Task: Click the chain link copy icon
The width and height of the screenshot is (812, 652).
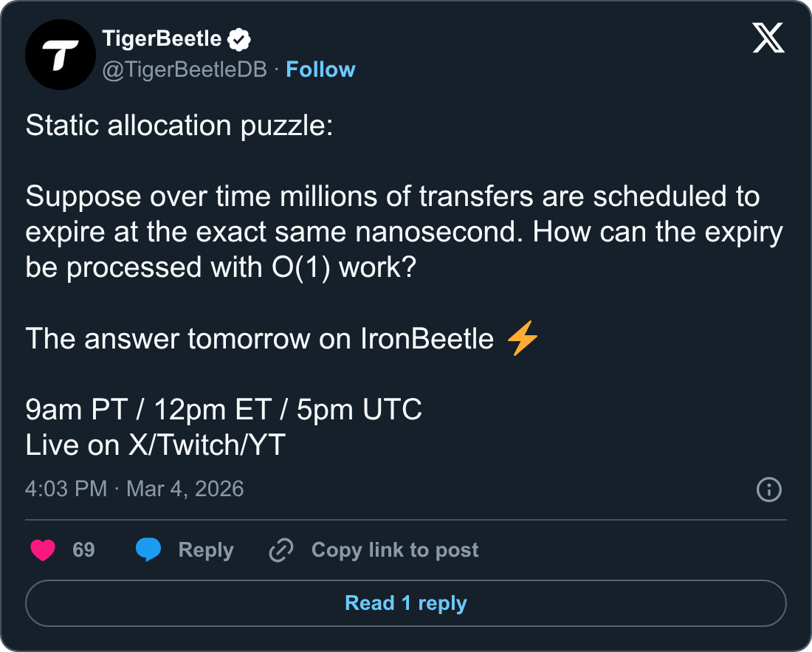Action: pos(281,550)
